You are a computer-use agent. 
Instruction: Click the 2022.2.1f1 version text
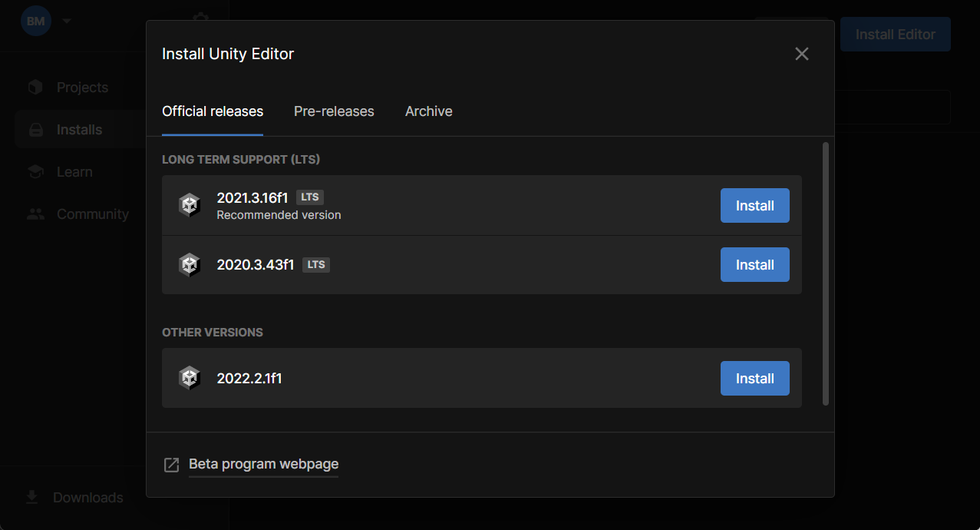(x=249, y=379)
